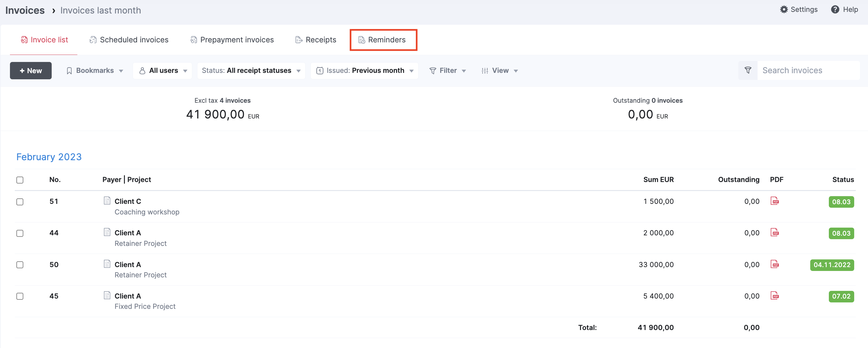
Task: Check the row checkbox for invoice 45
Action: [x=20, y=296]
